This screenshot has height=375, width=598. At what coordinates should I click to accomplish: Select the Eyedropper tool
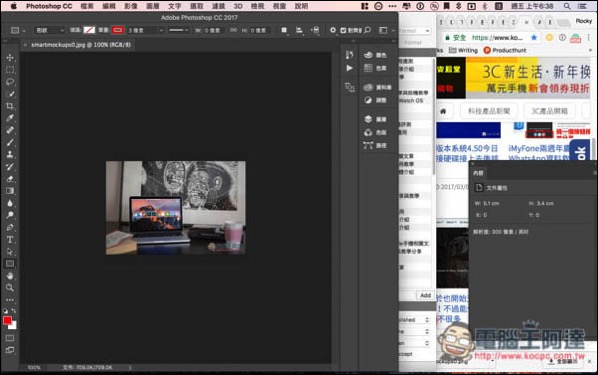point(10,118)
